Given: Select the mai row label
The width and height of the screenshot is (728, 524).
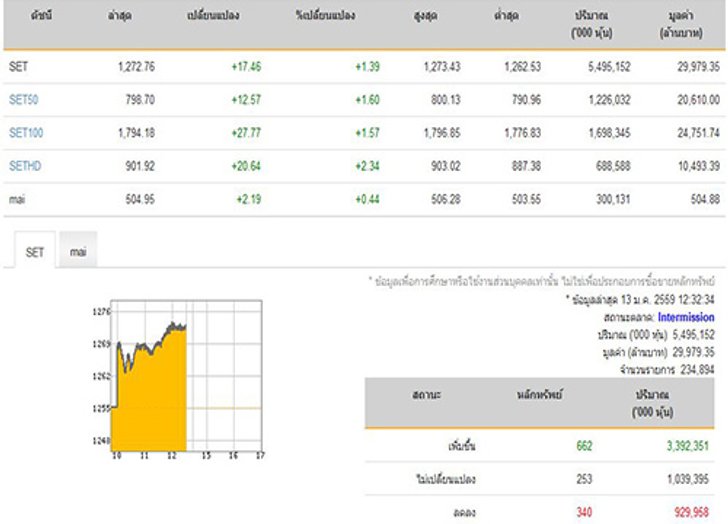Looking at the screenshot, I should tap(17, 200).
